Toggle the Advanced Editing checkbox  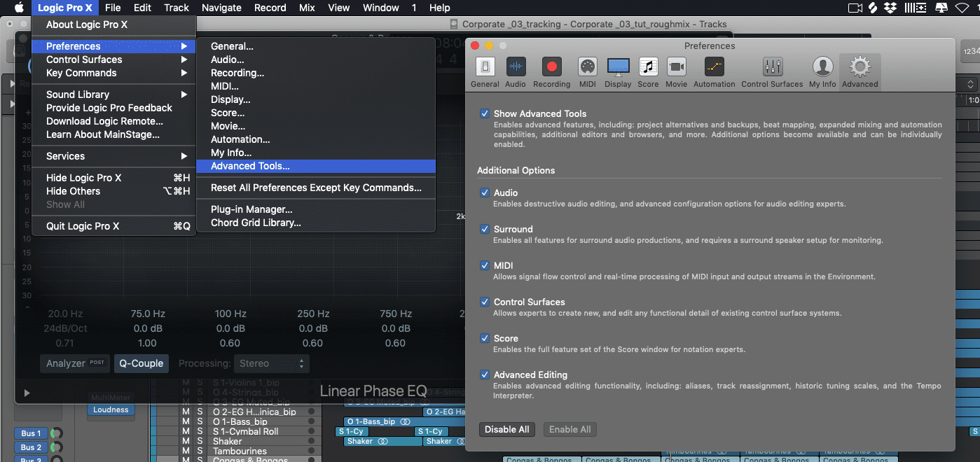[485, 374]
